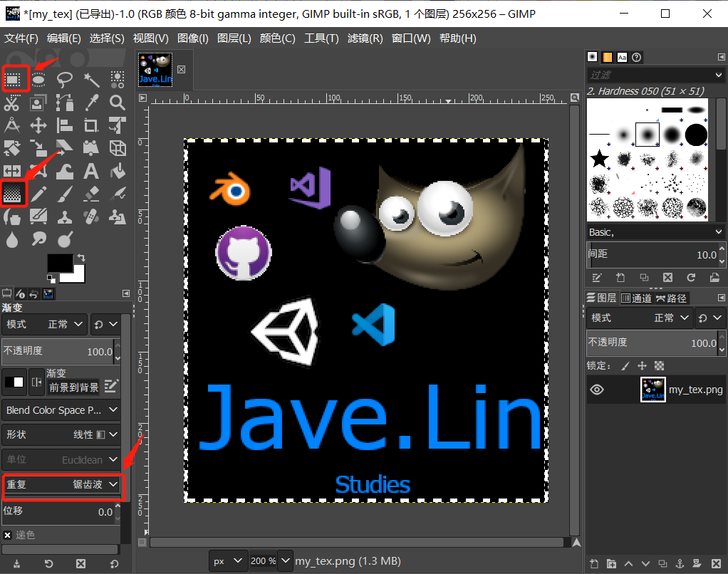Pick the Bucket Fill tool

pos(117,171)
